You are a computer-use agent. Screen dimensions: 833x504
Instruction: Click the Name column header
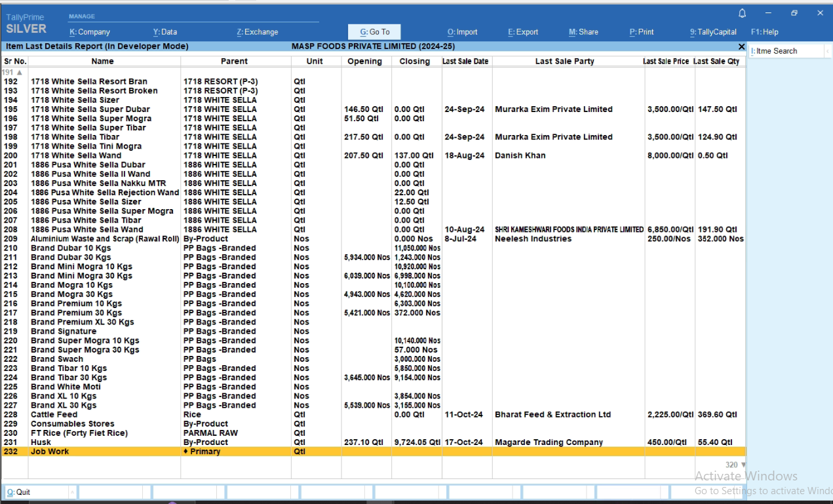tap(103, 61)
